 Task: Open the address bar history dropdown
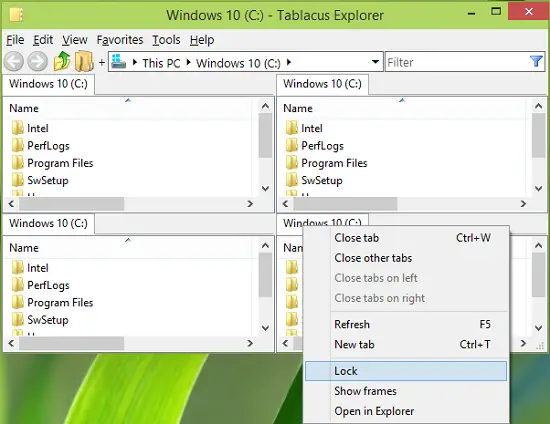click(x=375, y=62)
